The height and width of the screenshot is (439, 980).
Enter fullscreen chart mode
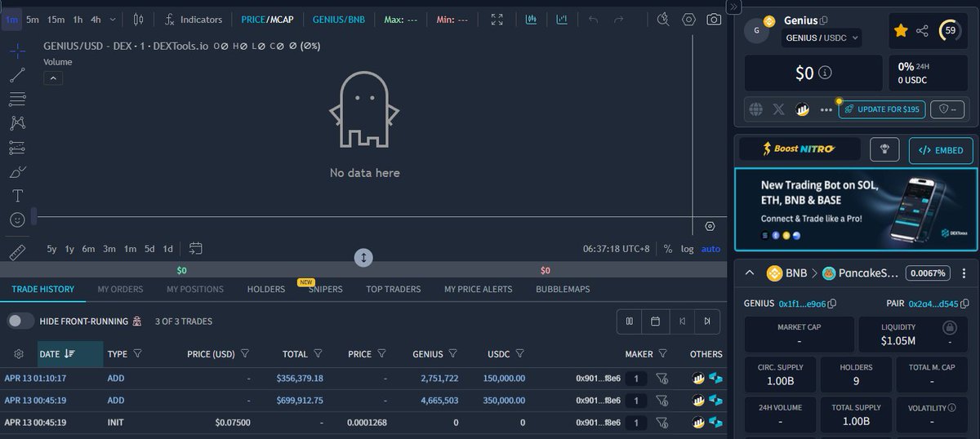[x=497, y=19]
